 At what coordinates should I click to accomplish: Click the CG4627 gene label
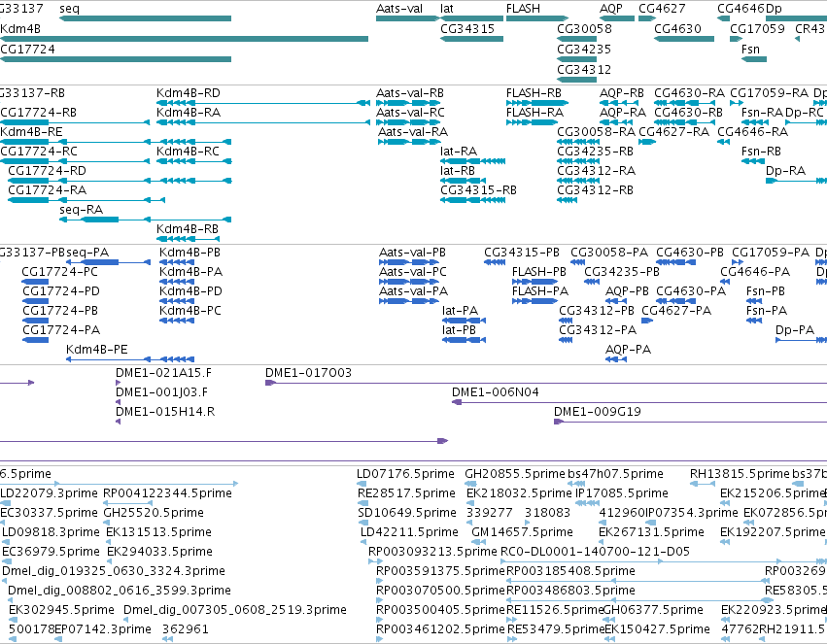(x=662, y=9)
